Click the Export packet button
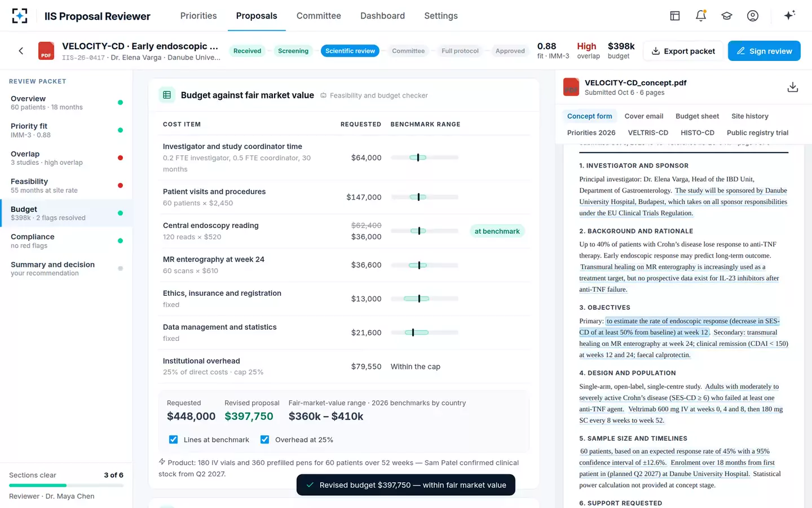812x508 pixels. point(683,51)
